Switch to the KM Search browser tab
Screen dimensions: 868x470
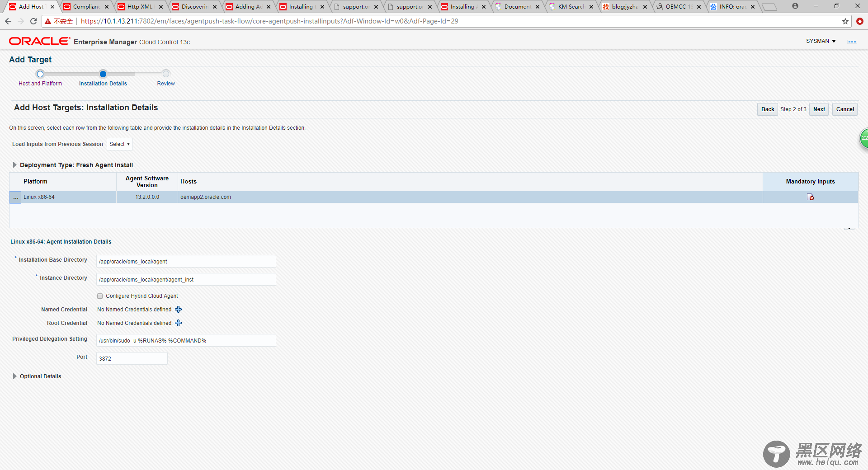(571, 7)
